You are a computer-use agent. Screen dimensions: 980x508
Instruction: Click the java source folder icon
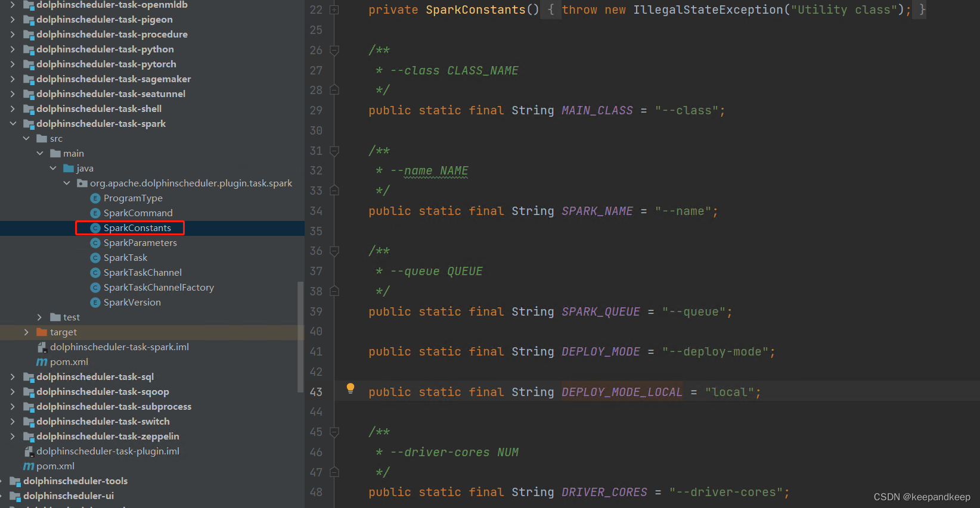pyautogui.click(x=69, y=169)
